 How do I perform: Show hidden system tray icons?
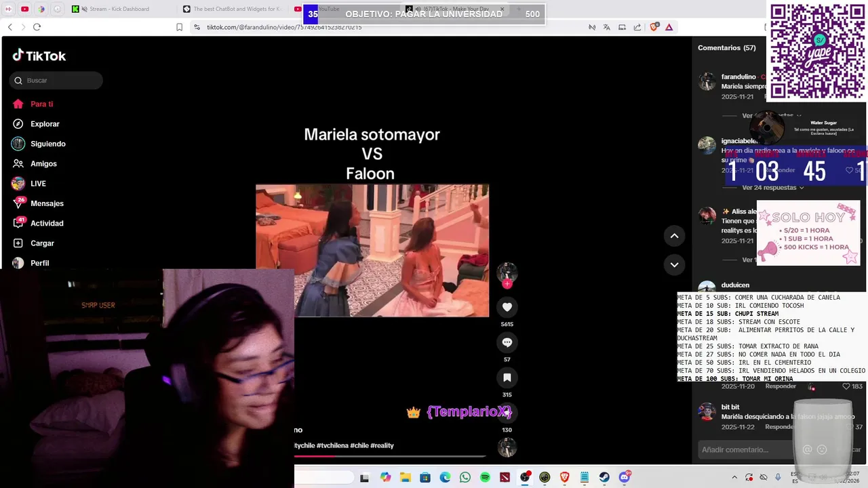[734, 478]
